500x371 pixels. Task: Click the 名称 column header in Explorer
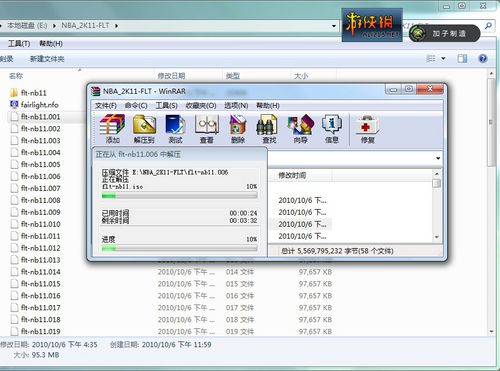pos(16,76)
